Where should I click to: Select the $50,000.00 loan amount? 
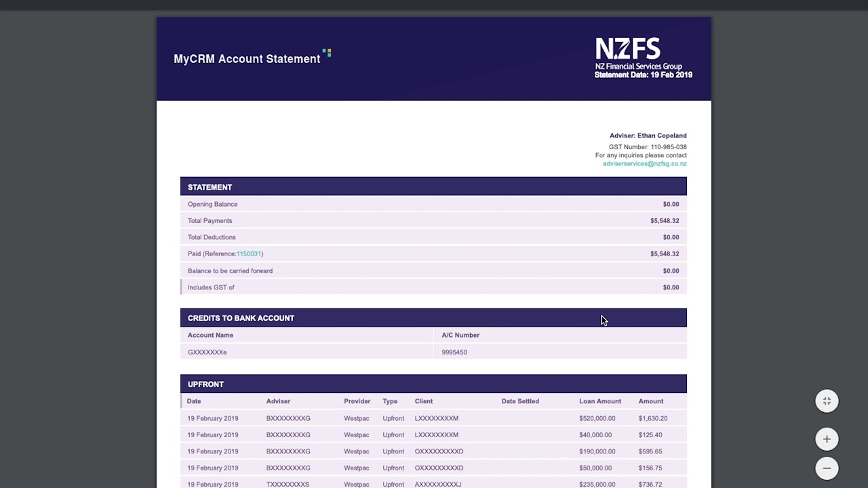click(595, 468)
